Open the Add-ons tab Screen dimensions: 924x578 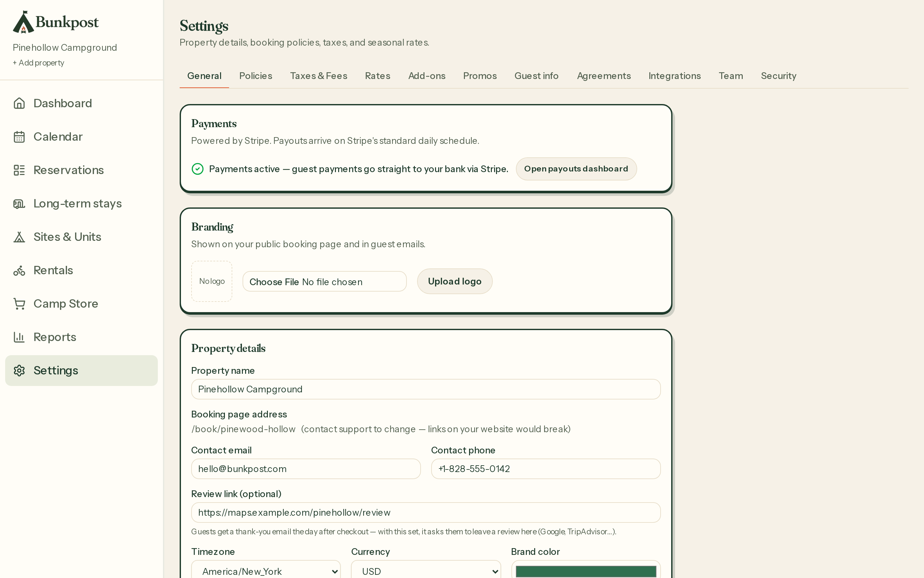426,76
